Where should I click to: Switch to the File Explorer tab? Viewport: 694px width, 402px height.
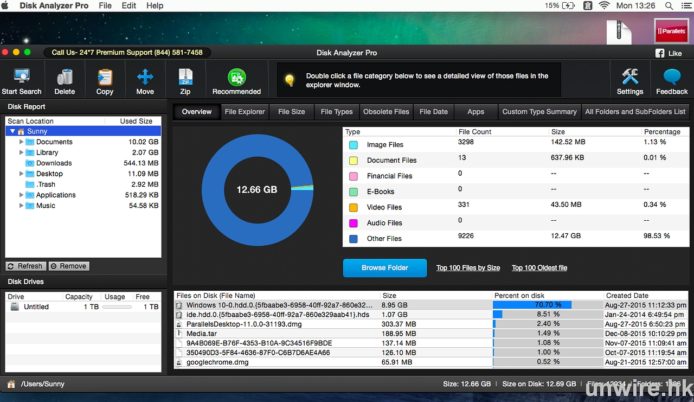coord(244,112)
